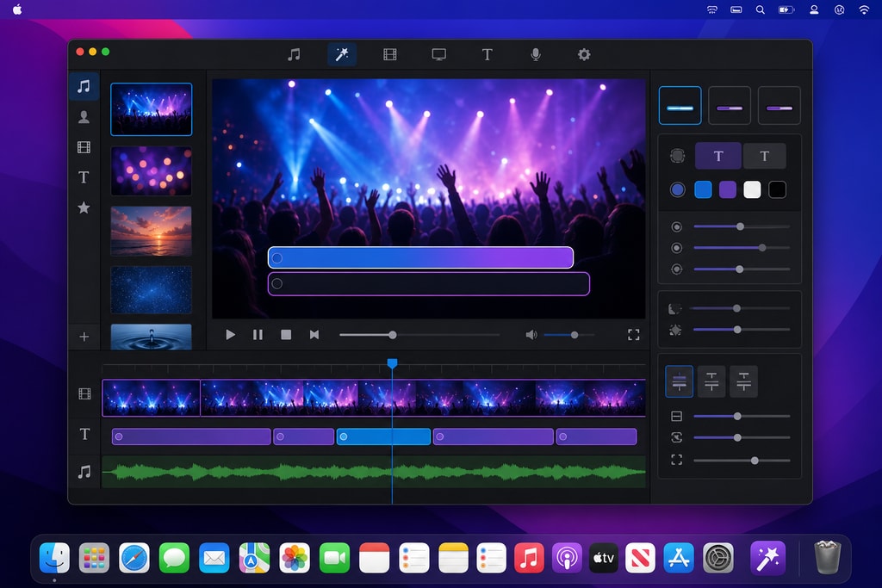Select the concert crowd thumbnail
Viewport: 882px width, 588px height.
pyautogui.click(x=152, y=109)
